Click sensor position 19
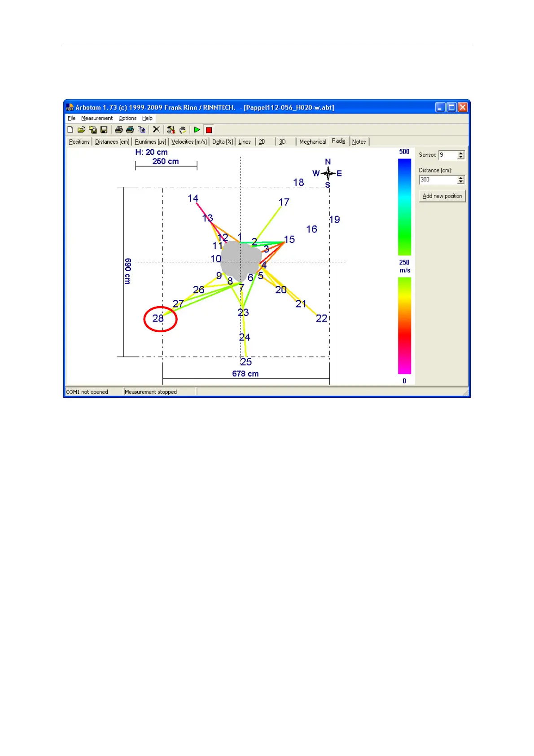The height and width of the screenshot is (756, 534). [x=335, y=220]
